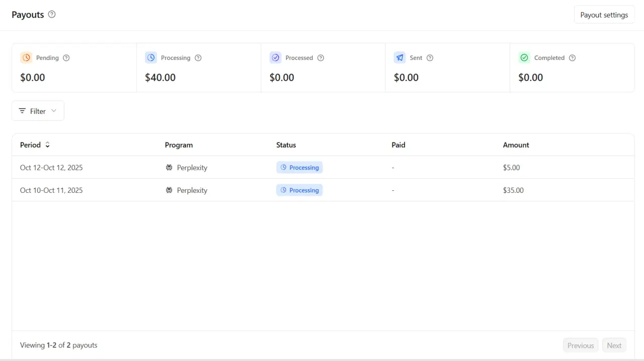Click the Paid dash in the $5.00 row

(393, 168)
